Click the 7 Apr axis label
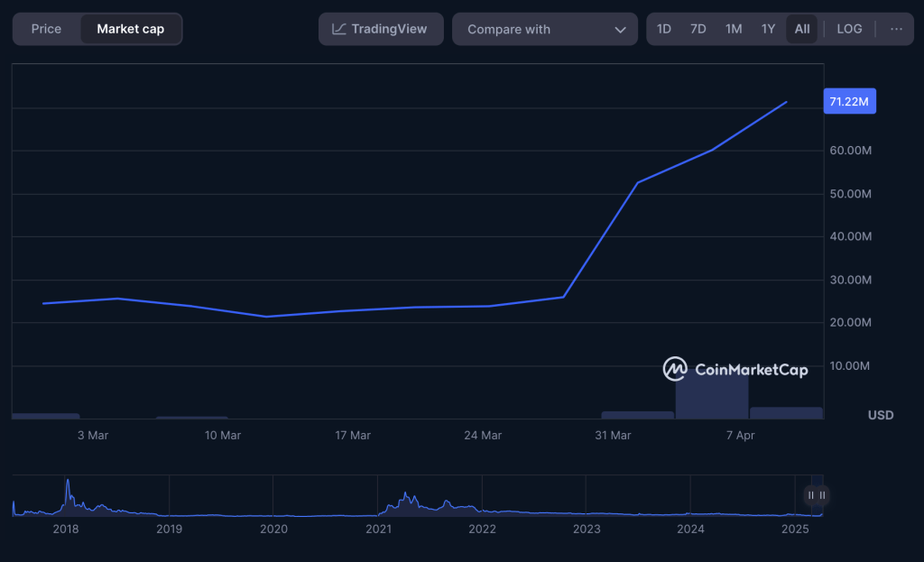The width and height of the screenshot is (924, 562). (x=740, y=435)
